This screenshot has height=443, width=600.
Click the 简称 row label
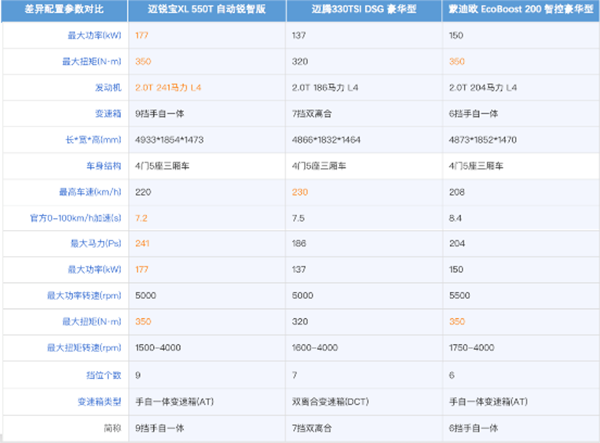pos(112,428)
